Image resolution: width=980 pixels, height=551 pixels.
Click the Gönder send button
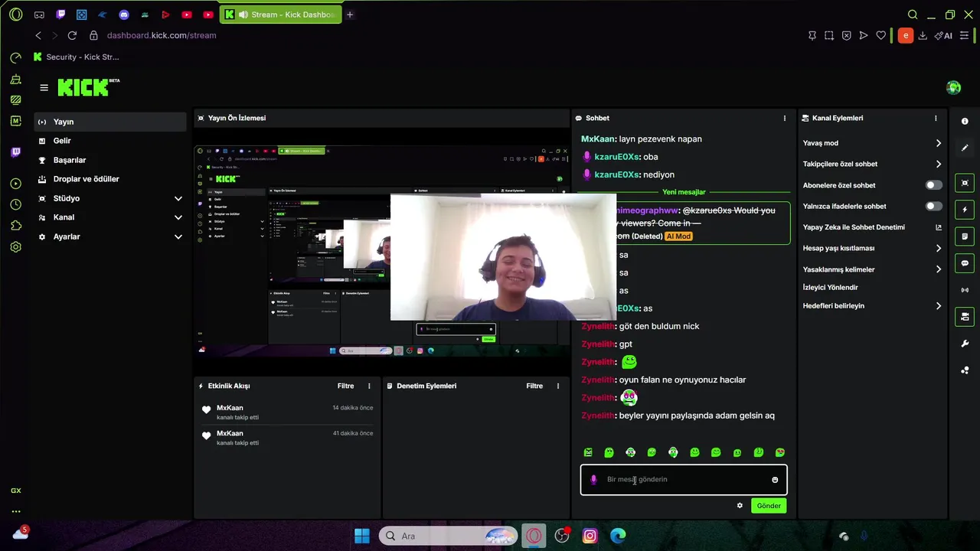pos(769,506)
